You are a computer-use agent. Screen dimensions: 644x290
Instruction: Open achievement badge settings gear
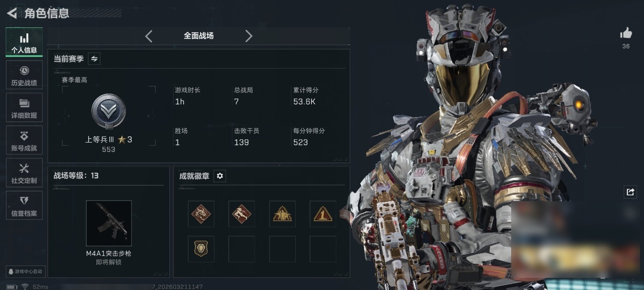point(220,176)
